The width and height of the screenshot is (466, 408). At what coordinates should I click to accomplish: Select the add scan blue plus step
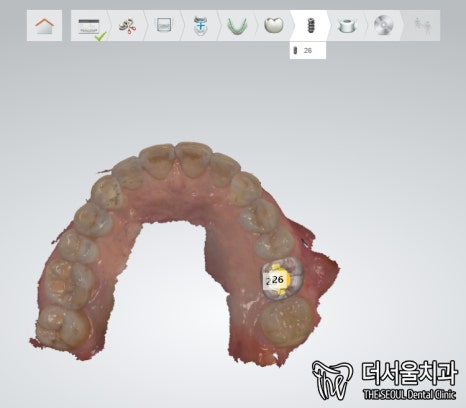tap(200, 25)
